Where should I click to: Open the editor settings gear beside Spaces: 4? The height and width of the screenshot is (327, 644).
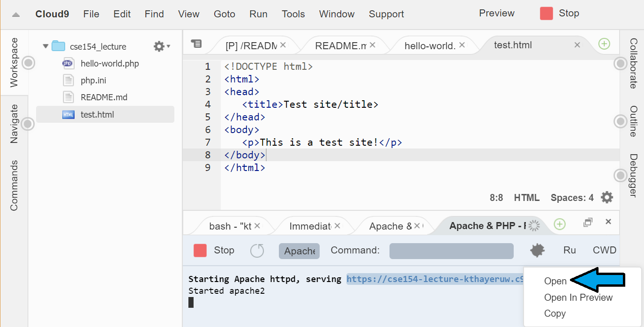pyautogui.click(x=607, y=198)
